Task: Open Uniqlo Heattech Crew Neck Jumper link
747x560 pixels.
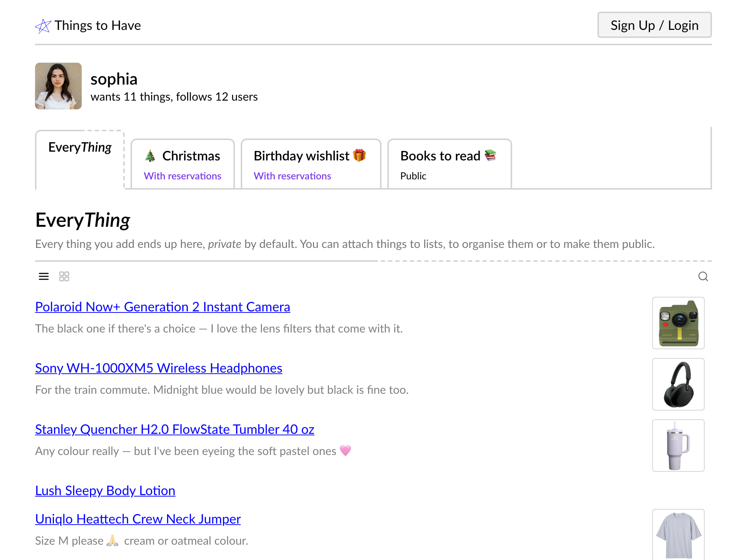Action: [x=138, y=519]
